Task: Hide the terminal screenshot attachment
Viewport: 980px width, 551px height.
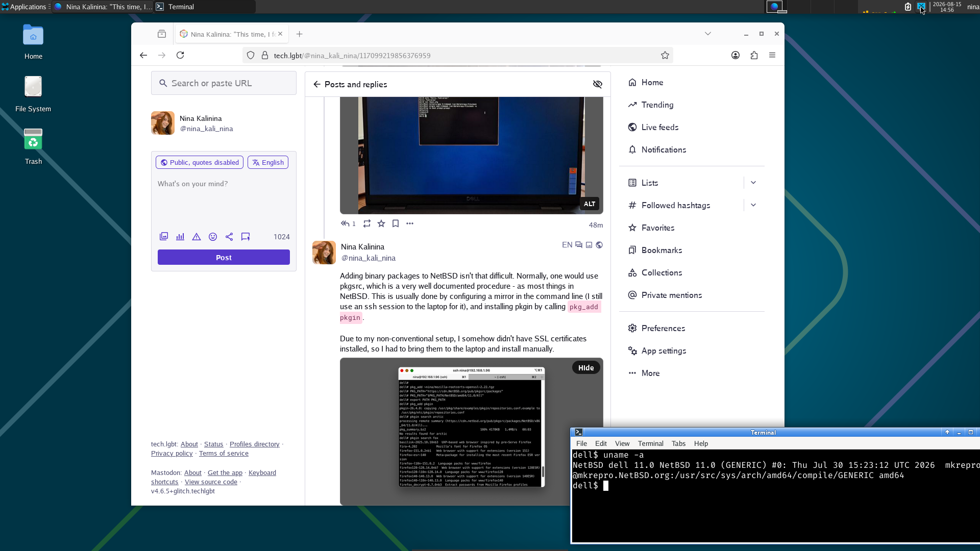Action: 586,368
